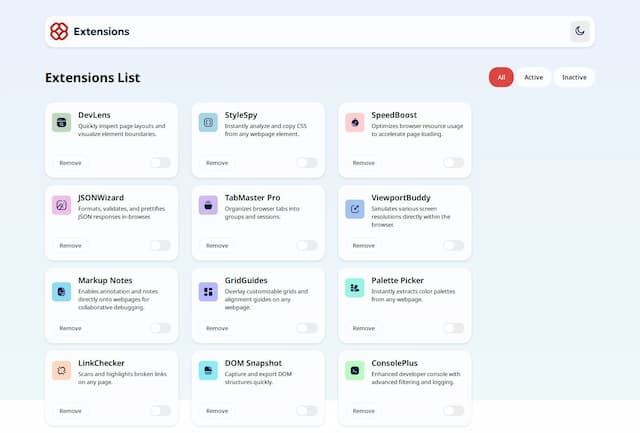Filter the list by Inactive extensions
The image size is (640, 433).
574,77
